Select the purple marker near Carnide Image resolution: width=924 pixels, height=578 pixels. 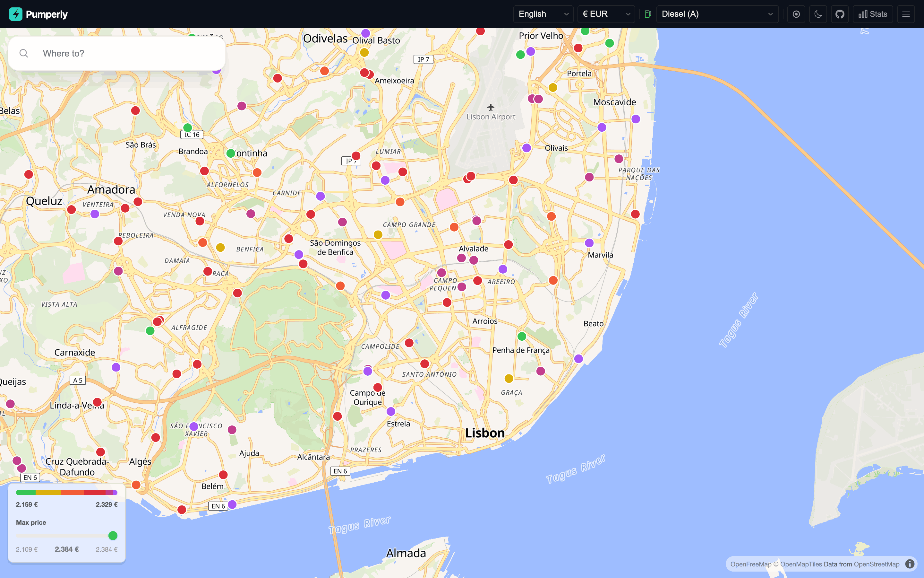click(x=320, y=196)
